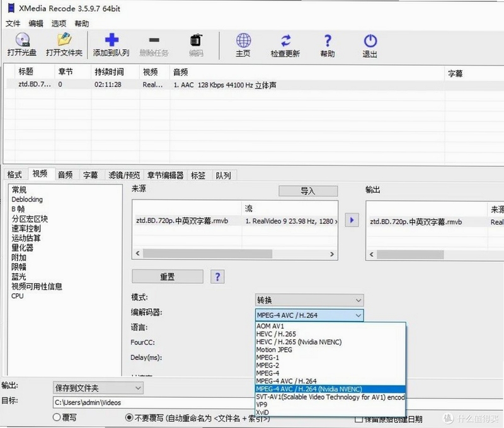
Task: Switch to the 章节编辑器 tab
Action: coord(165,175)
